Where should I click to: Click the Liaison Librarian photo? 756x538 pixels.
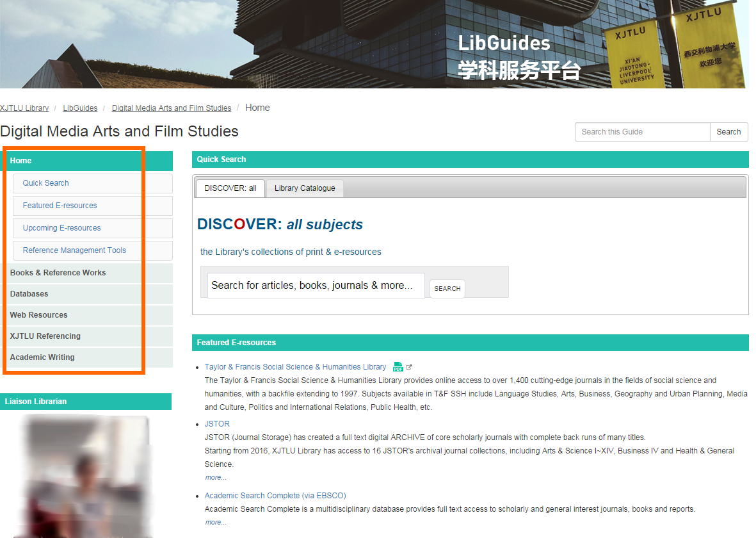click(86, 477)
